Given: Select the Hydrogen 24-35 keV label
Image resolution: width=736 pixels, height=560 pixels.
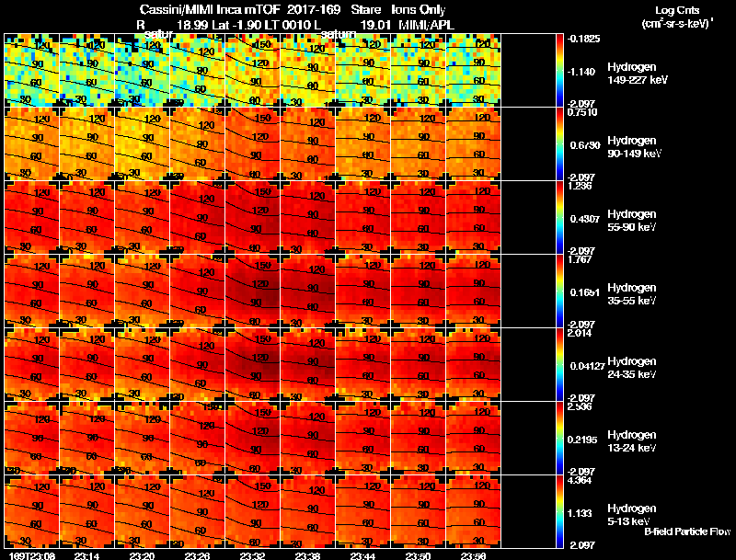Looking at the screenshot, I should (631, 367).
